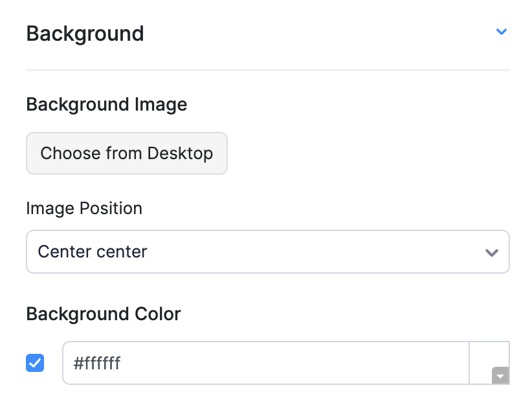Uncheck the Background Color checkbox
532x414 pixels.
point(35,363)
